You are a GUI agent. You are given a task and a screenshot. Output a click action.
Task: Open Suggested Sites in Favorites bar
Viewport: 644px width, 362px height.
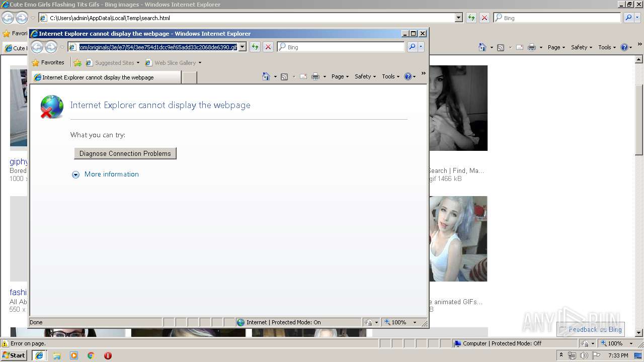[x=113, y=63]
